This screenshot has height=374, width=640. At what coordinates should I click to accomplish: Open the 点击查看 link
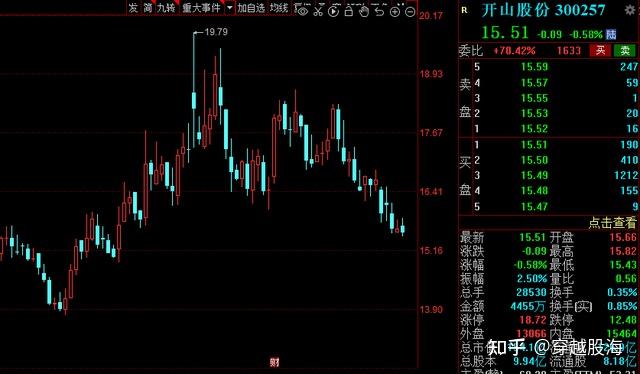pyautogui.click(x=613, y=223)
